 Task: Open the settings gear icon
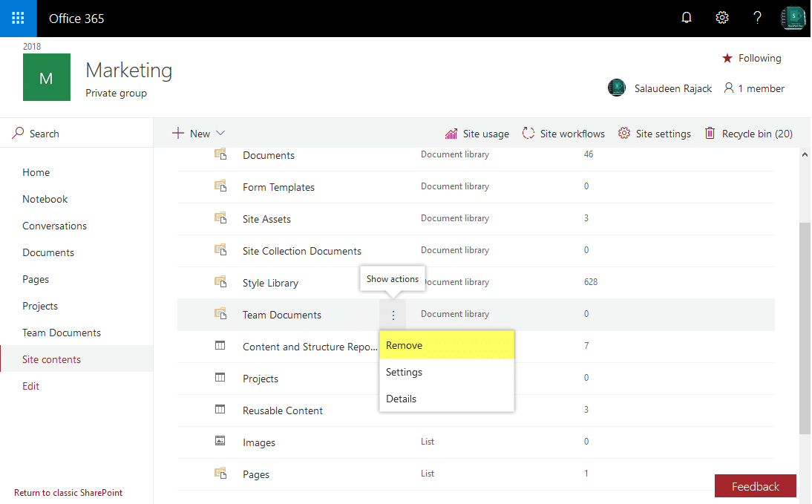722,19
